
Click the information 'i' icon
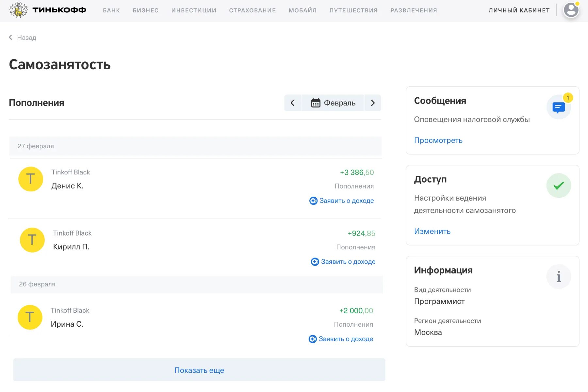click(559, 277)
